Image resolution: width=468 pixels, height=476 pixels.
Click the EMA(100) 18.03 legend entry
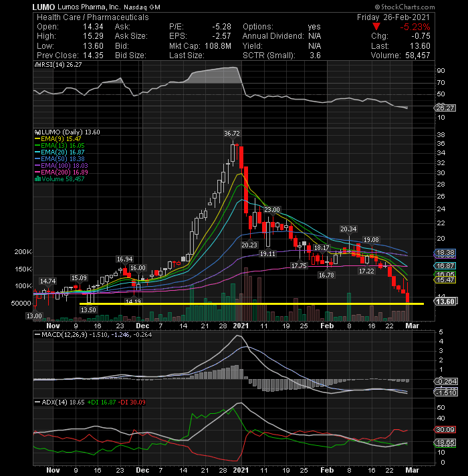62,166
